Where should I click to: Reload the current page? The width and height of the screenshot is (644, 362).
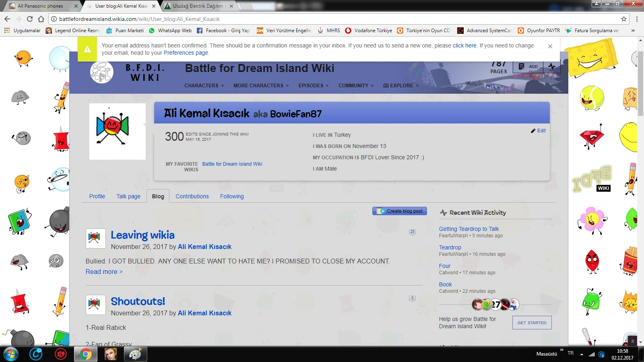pos(30,19)
